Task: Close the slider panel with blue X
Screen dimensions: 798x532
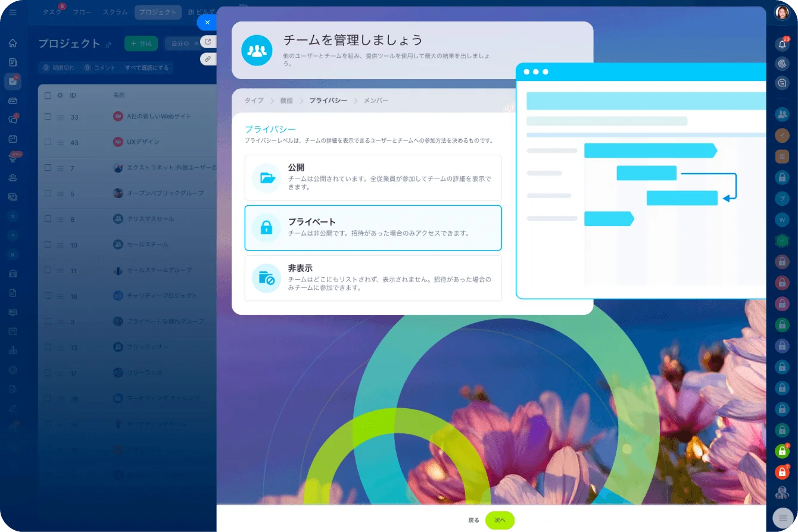Action: click(x=207, y=22)
